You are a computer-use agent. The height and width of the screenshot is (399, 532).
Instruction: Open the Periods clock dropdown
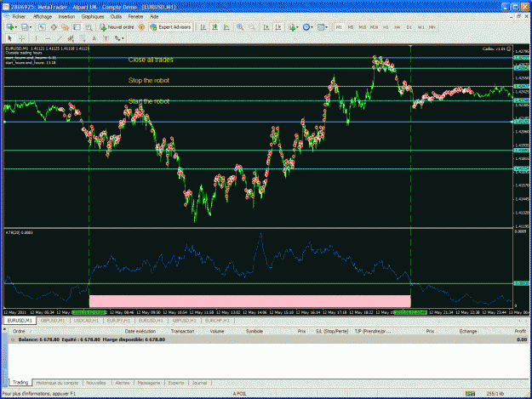click(307, 27)
